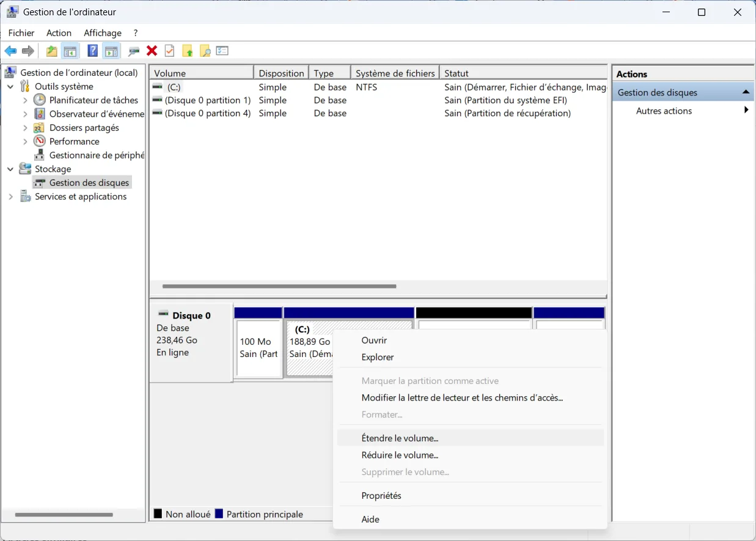Toggle the action pane show/hide toolbar icon
The image size is (756, 541).
pos(111,51)
